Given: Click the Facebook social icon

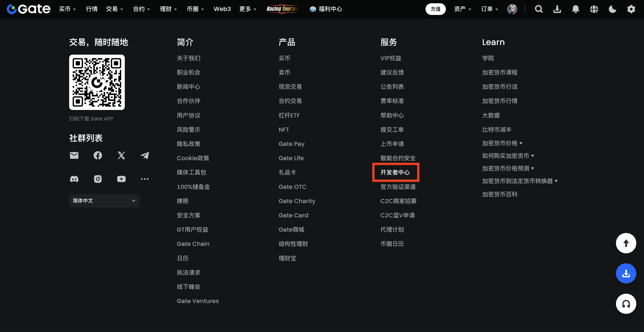Looking at the screenshot, I should [x=98, y=155].
